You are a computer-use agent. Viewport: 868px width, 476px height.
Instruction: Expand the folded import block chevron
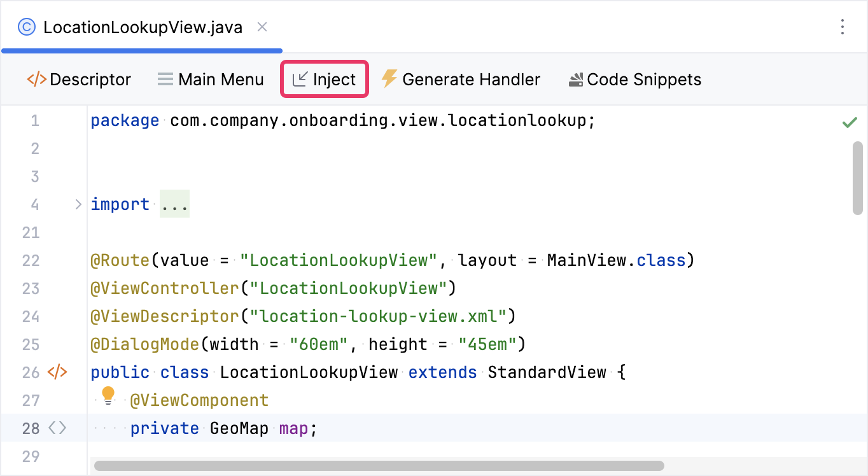pos(78,204)
